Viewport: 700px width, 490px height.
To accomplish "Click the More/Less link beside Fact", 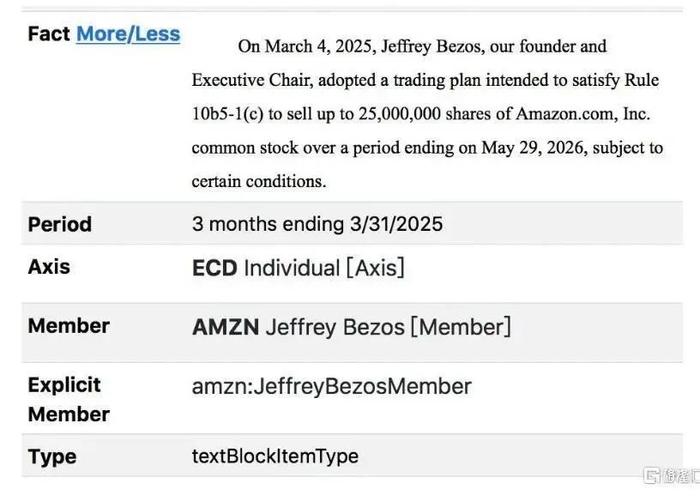I will [x=128, y=34].
